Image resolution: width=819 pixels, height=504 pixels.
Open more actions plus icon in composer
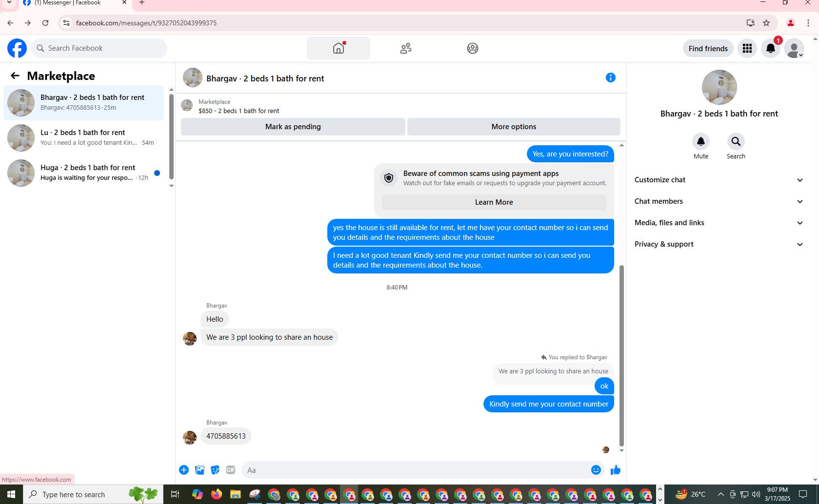(184, 470)
